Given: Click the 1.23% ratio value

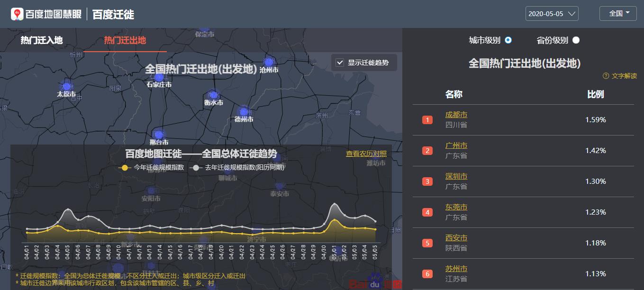Looking at the screenshot, I should coord(596,212).
